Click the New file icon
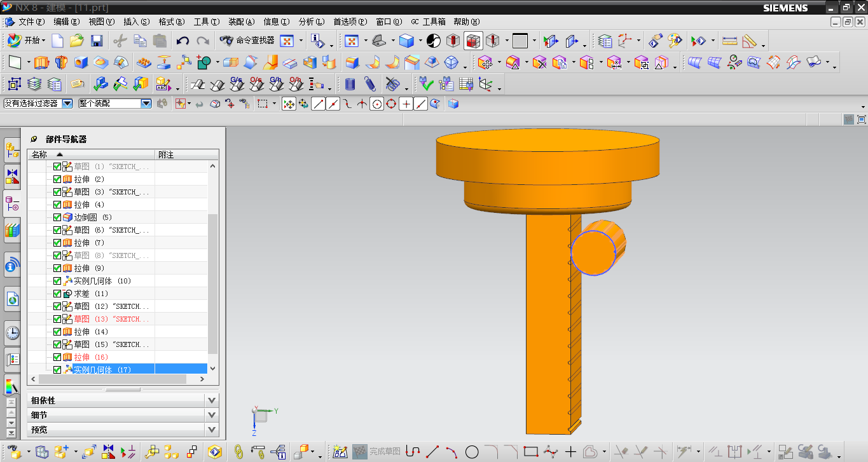This screenshot has height=462, width=868. 58,41
